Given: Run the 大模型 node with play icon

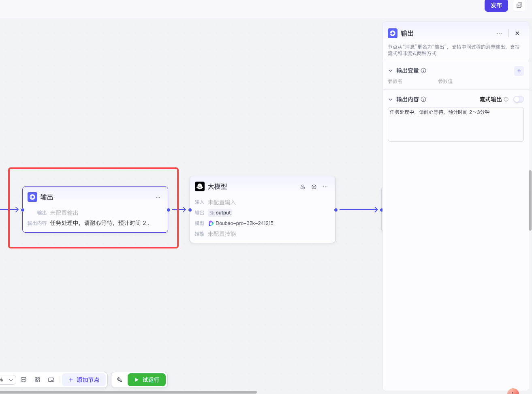Looking at the screenshot, I should (314, 187).
